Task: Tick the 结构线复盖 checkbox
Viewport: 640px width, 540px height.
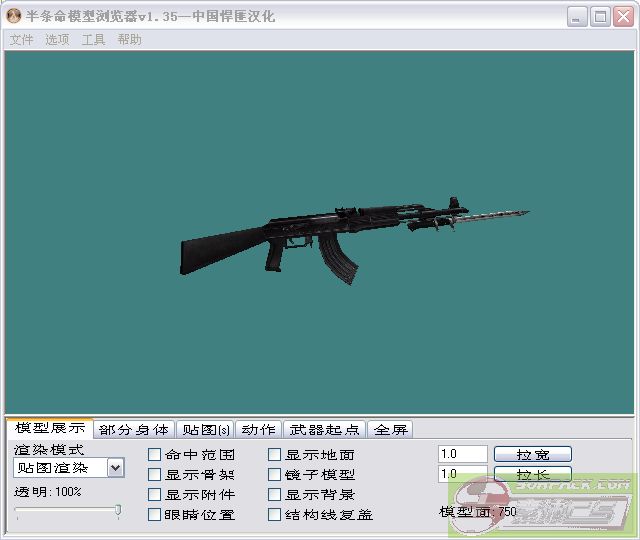Action: click(x=275, y=515)
